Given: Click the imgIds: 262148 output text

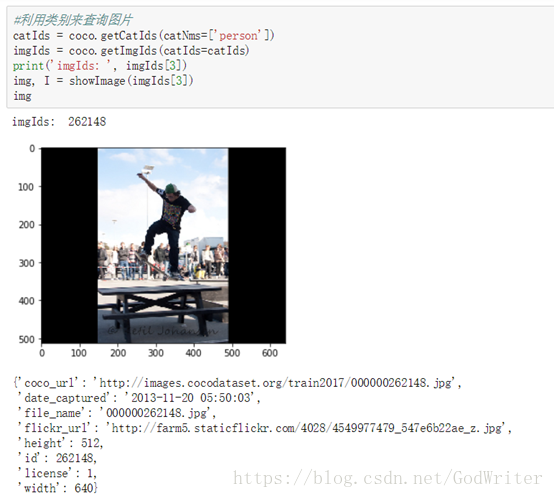Looking at the screenshot, I should (59, 122).
